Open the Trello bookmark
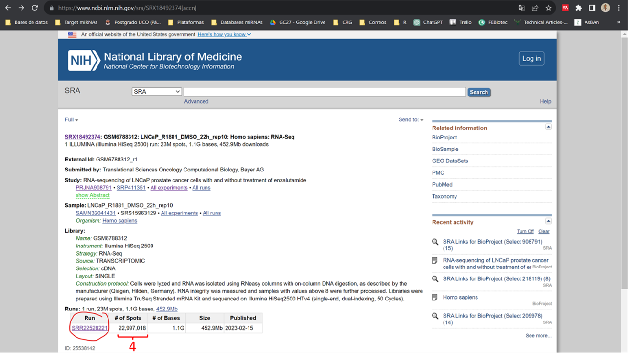This screenshot has width=628, height=364. pos(461,22)
